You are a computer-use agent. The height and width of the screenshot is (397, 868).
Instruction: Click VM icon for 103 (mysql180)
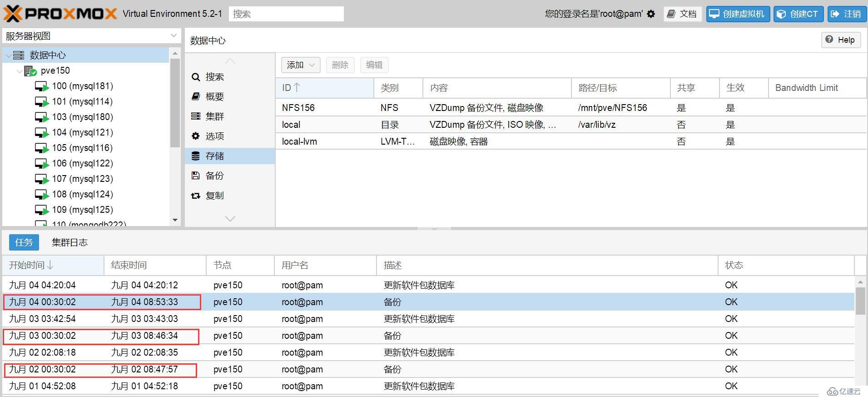click(x=42, y=117)
